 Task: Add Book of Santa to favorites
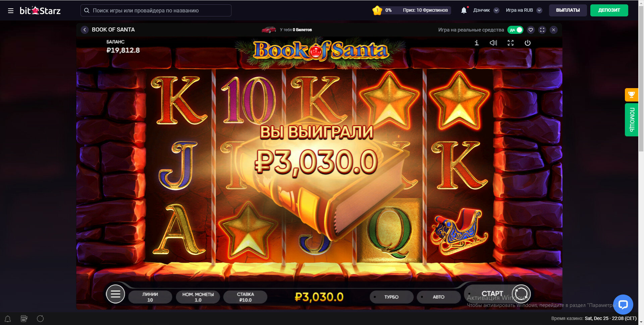coord(531,30)
